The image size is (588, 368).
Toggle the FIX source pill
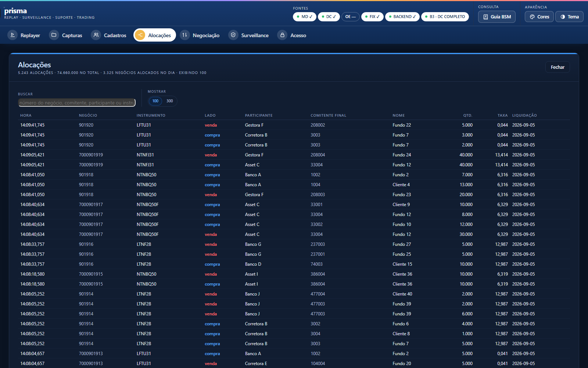click(372, 17)
